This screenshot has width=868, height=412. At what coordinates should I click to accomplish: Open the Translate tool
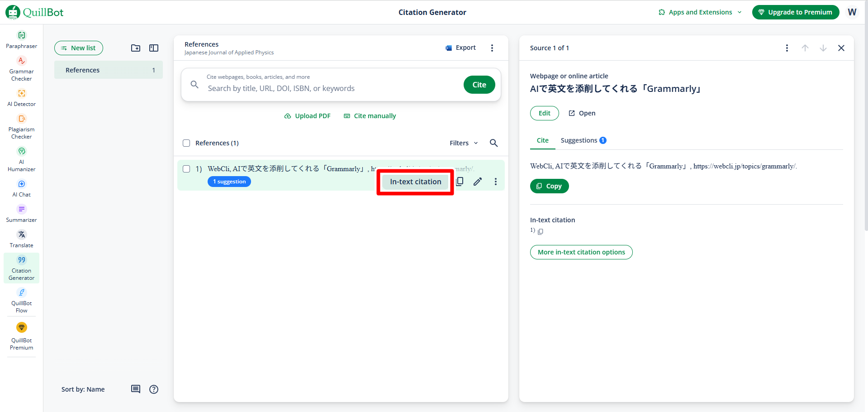(21, 239)
